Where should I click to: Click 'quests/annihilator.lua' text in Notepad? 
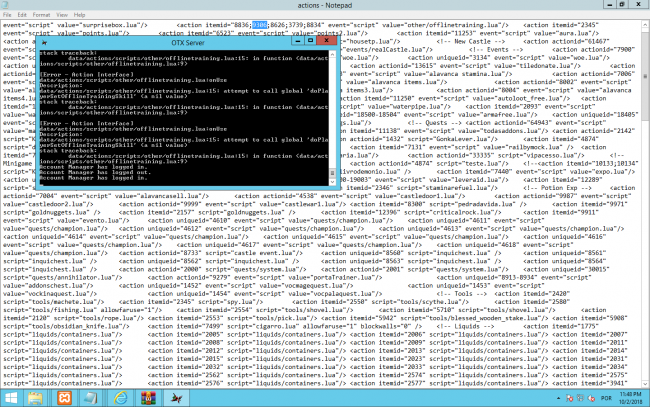[72, 277]
